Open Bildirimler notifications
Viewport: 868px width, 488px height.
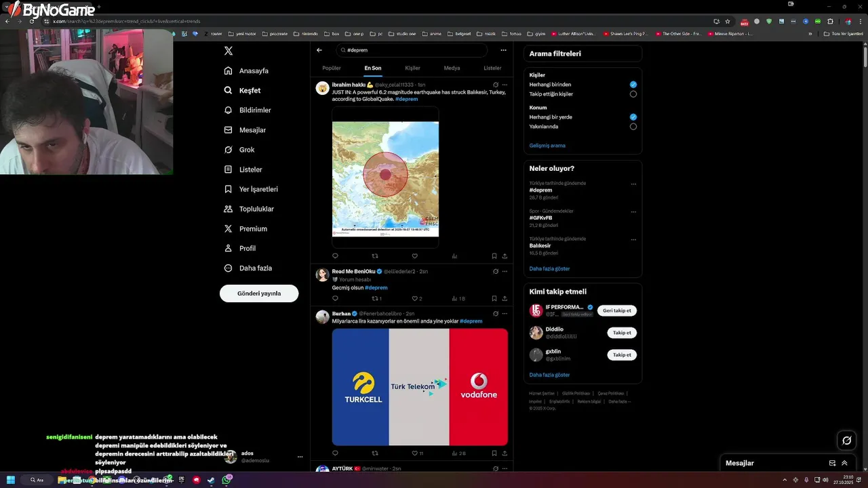[x=248, y=110]
